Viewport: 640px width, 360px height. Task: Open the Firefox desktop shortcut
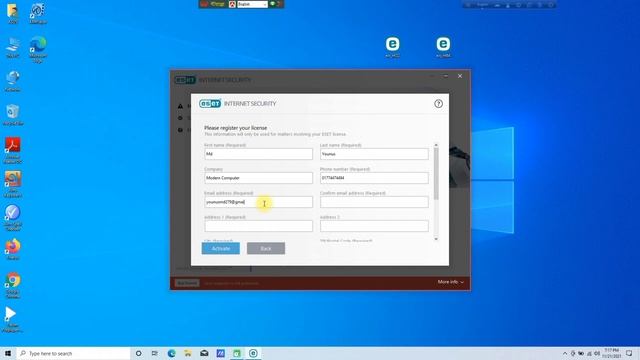13,249
